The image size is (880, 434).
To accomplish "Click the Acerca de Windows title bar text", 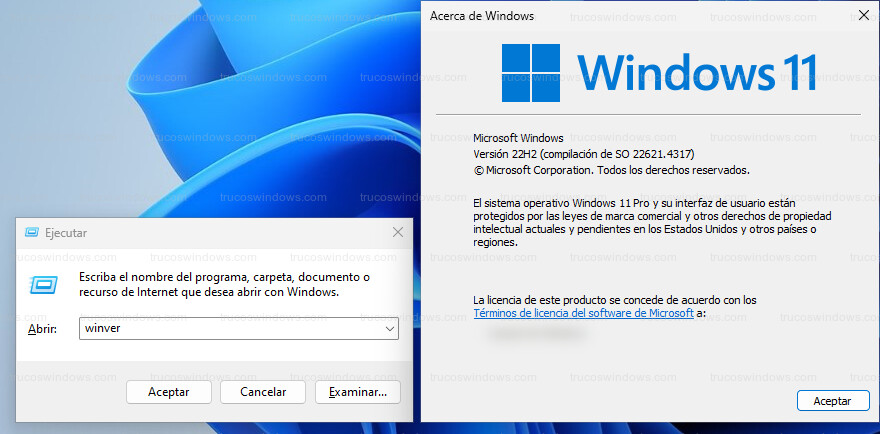I will click(x=482, y=16).
